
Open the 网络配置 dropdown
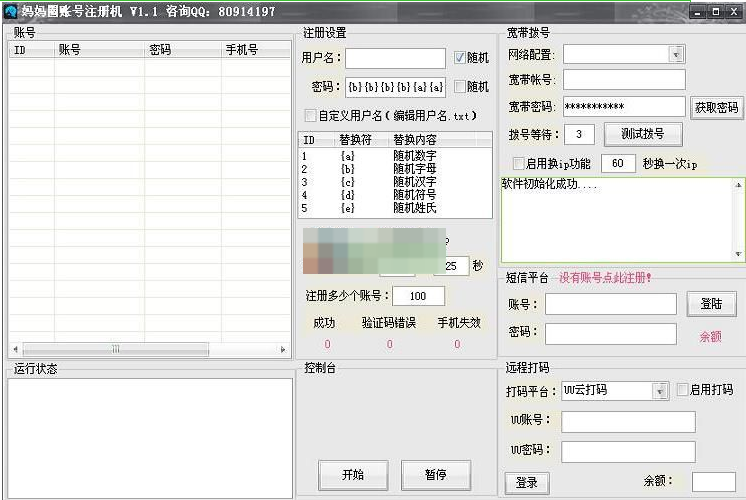pos(677,54)
